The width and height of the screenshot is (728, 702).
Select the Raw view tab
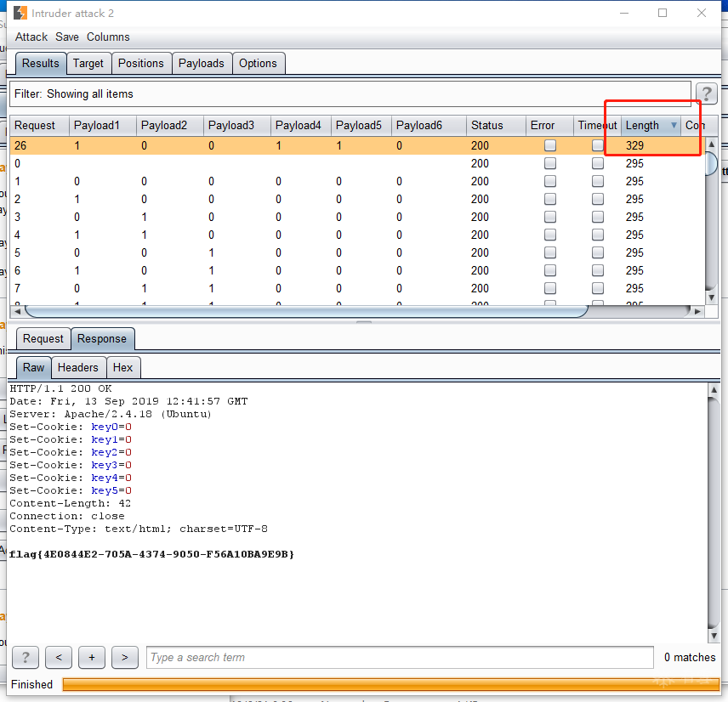click(33, 367)
